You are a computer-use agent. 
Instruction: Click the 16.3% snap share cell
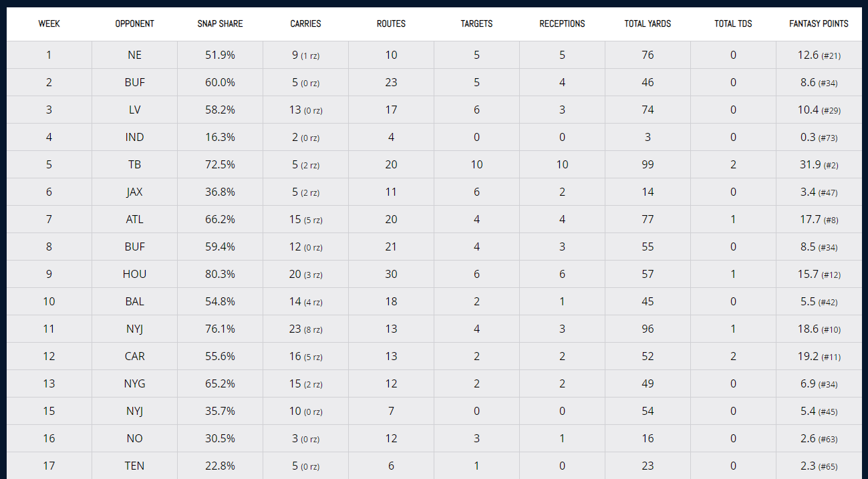[x=220, y=137]
